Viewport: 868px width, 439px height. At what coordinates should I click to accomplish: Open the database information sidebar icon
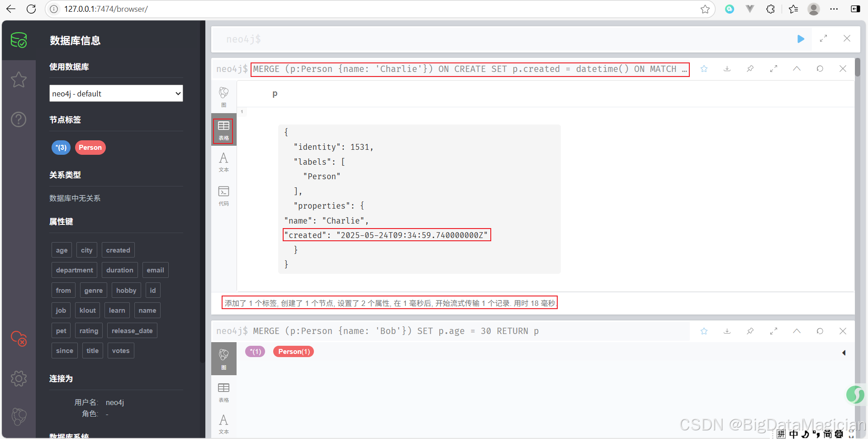click(x=19, y=40)
